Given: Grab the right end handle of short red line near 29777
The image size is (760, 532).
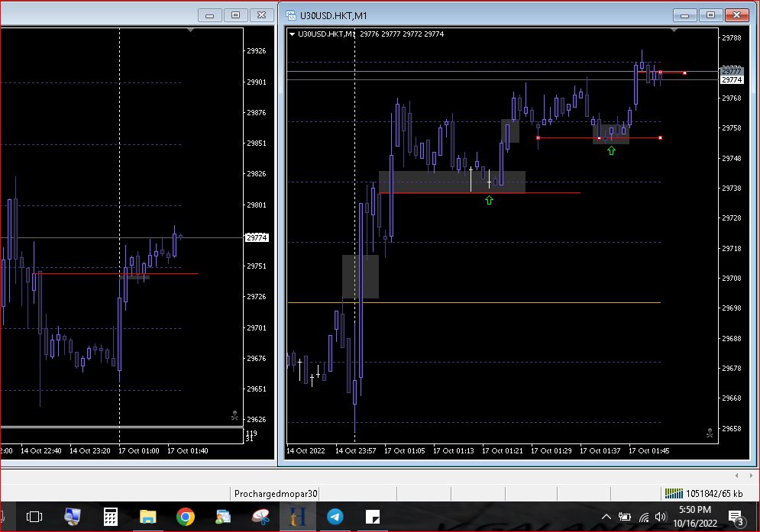Looking at the screenshot, I should click(684, 73).
